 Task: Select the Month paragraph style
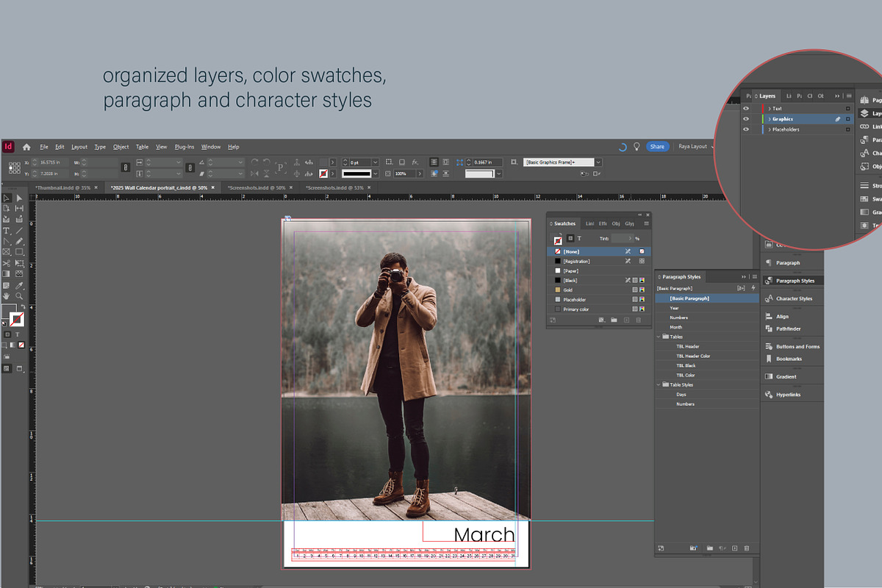click(675, 327)
